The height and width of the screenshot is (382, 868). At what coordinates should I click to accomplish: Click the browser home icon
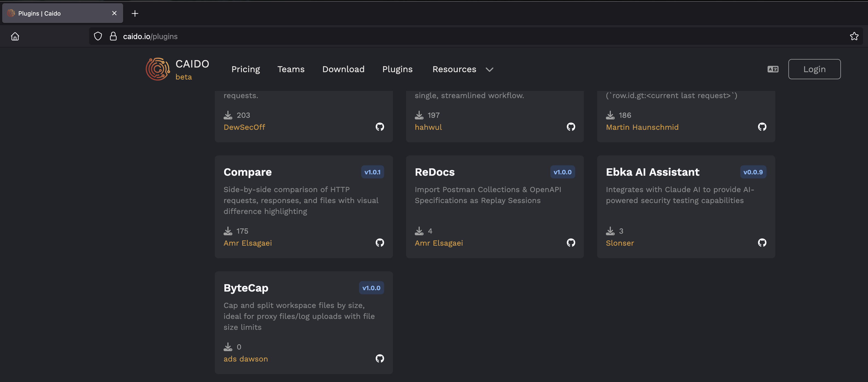15,36
